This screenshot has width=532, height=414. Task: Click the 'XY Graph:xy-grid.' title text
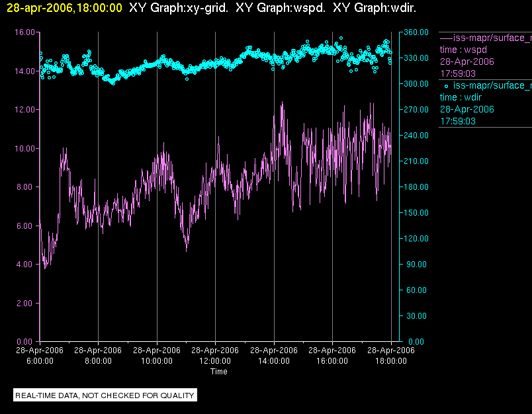coord(179,8)
